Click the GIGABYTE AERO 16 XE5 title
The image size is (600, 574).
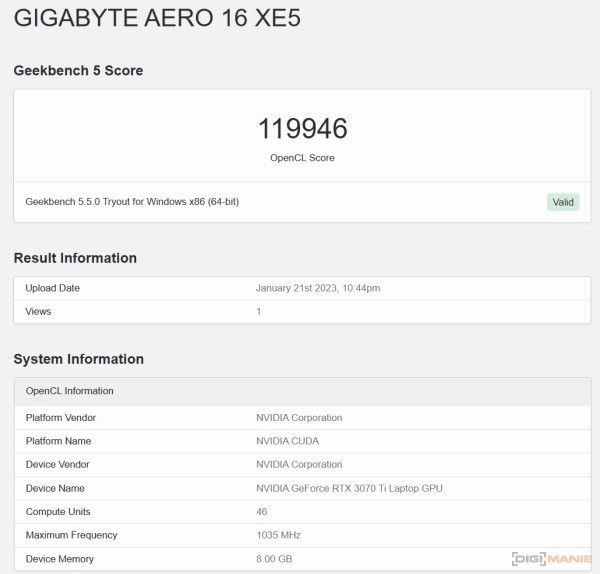(x=157, y=18)
